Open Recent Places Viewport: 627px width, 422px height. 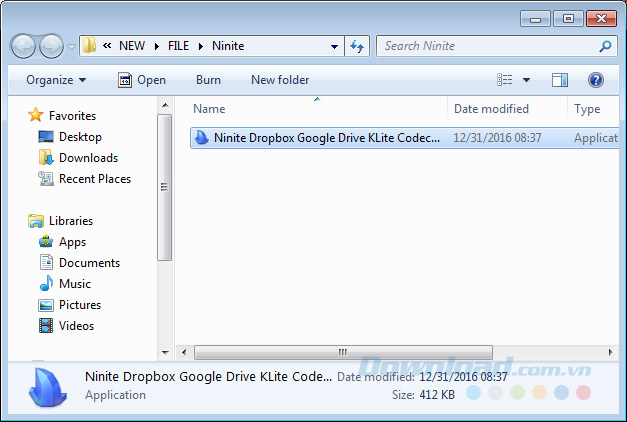(95, 179)
